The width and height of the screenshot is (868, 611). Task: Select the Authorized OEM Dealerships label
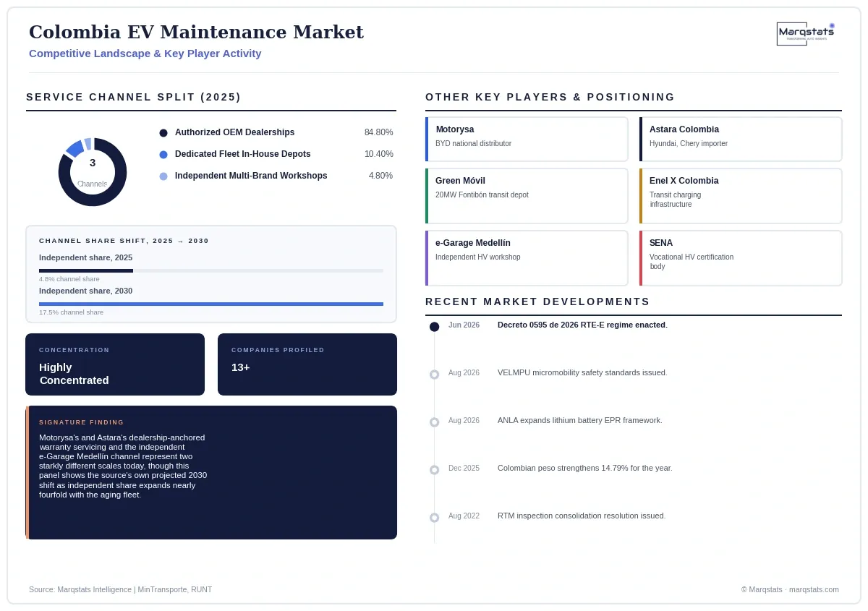tap(234, 132)
